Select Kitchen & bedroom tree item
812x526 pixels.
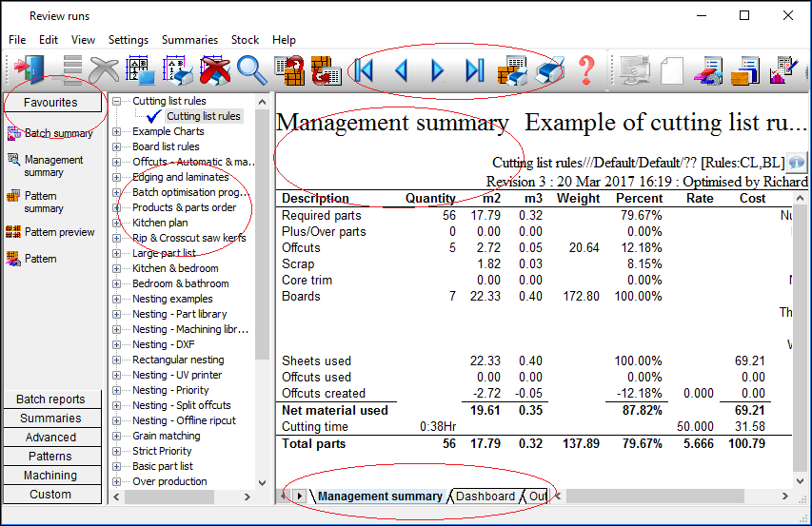pyautogui.click(x=175, y=268)
